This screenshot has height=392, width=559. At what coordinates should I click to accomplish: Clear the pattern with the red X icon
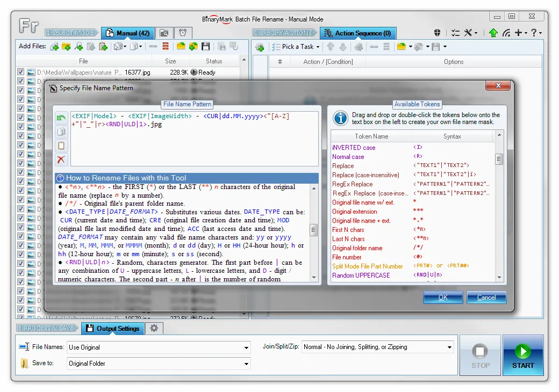(x=61, y=159)
